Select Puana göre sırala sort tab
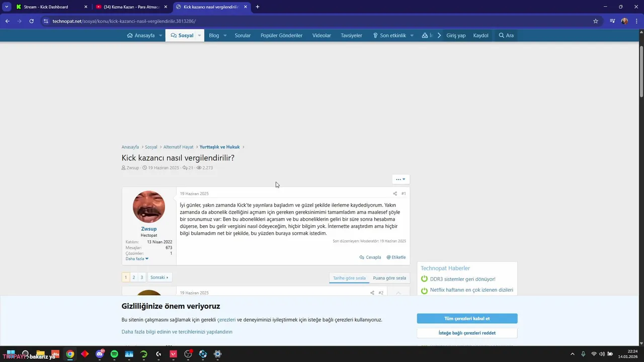Viewport: 644px width, 362px height. coord(389,278)
